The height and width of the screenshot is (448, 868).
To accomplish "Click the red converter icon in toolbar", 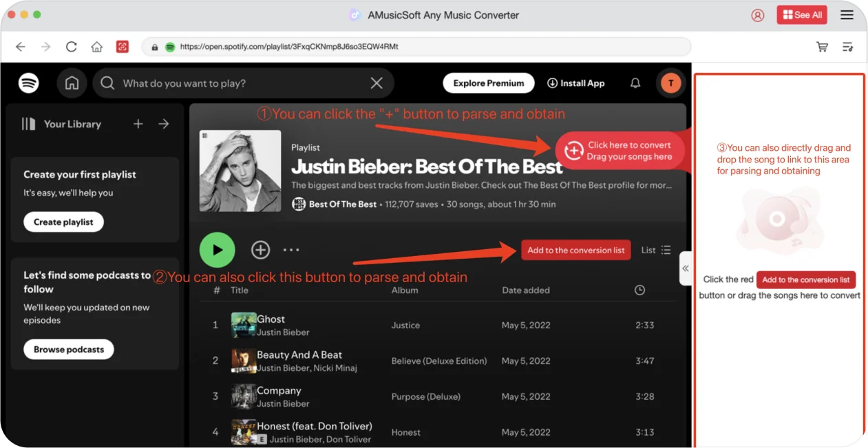I will 123,47.
